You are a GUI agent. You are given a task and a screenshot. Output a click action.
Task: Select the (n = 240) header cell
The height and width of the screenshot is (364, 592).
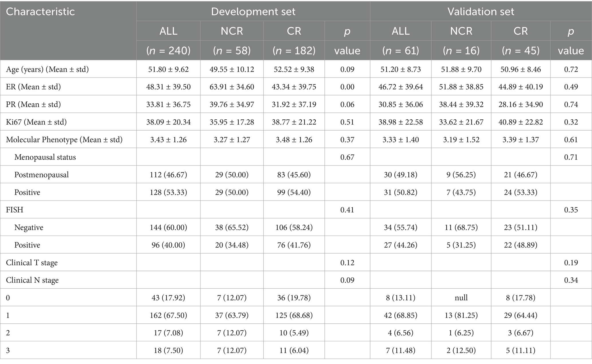point(168,51)
